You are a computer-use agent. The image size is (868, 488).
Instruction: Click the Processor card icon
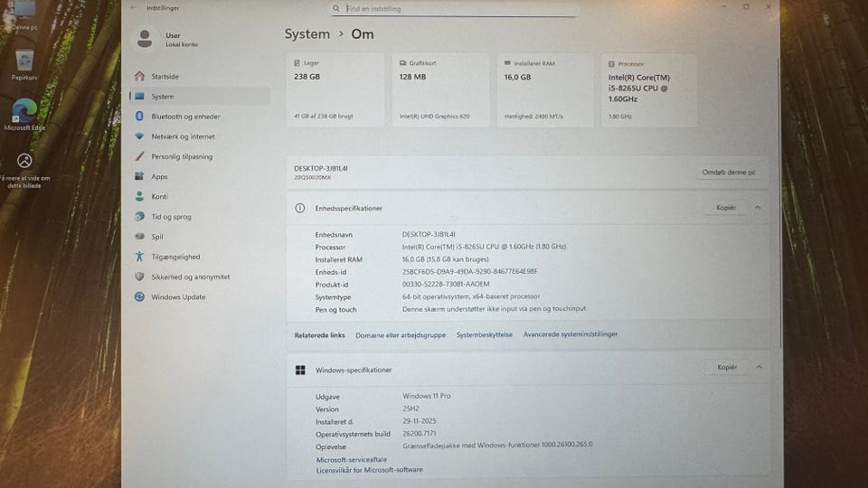(x=612, y=63)
